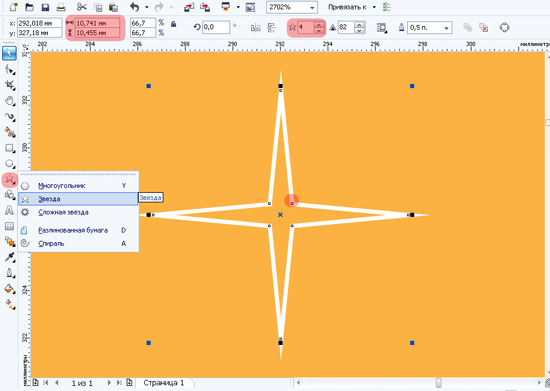Viewport: 550px width, 391px height.
Task: Go to the last page
Action: coord(119,383)
